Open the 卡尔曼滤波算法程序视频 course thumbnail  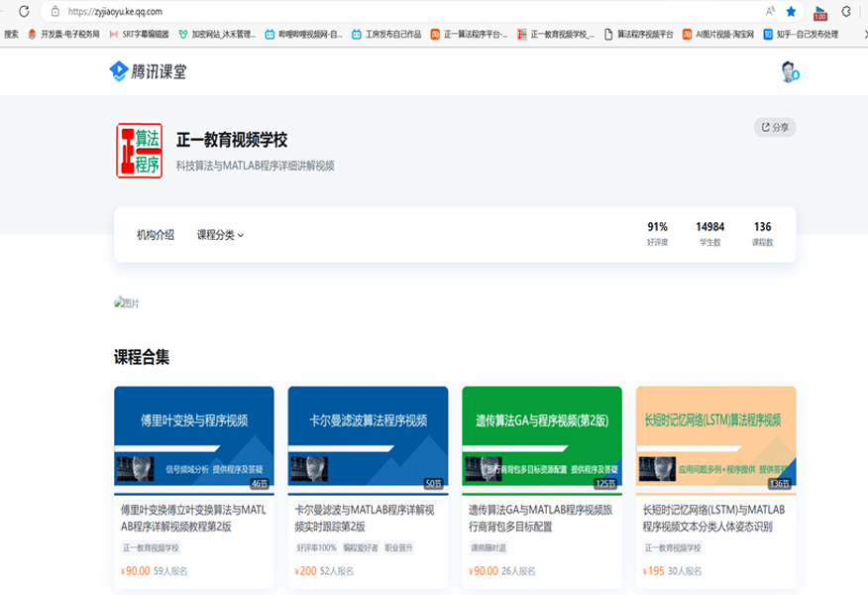pos(369,437)
